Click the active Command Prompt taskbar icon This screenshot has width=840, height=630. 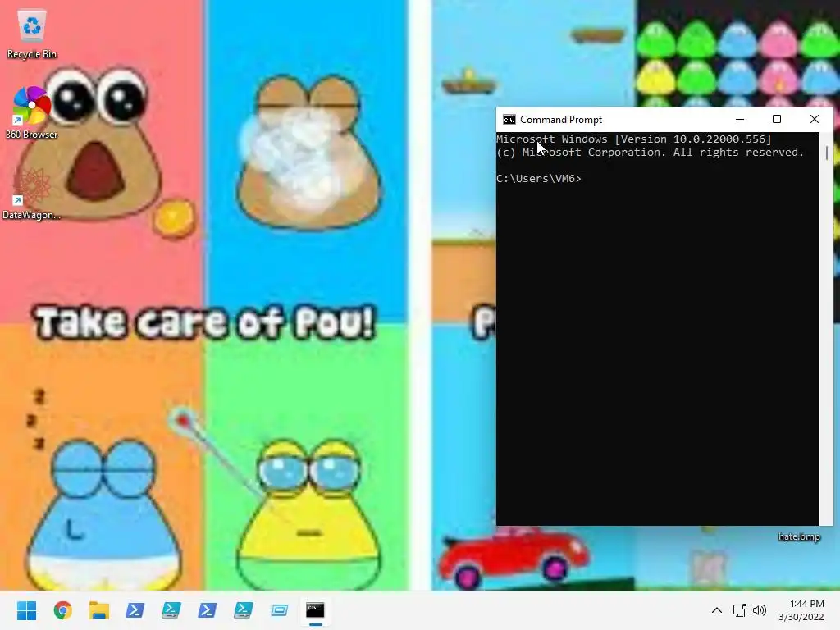(x=315, y=610)
